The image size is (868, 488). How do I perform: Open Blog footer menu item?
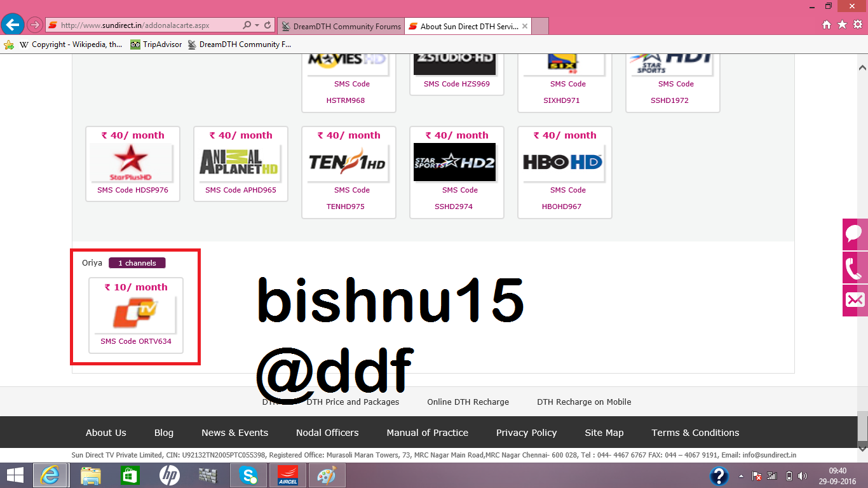click(164, 433)
